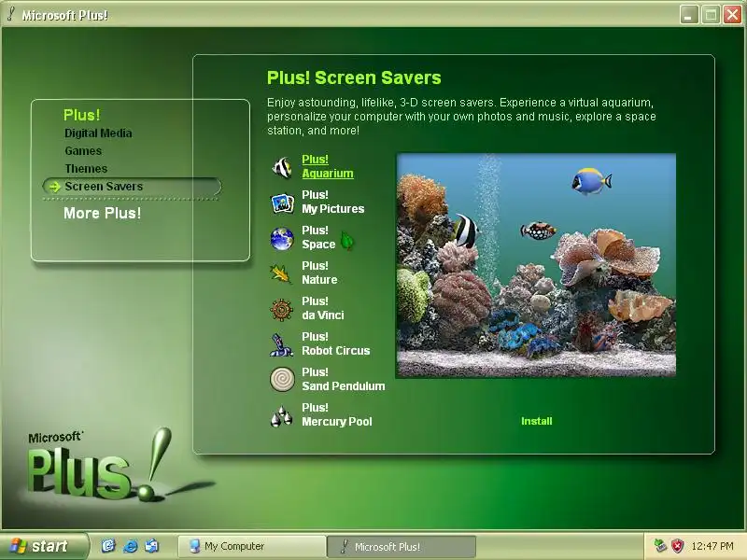Select Plus! Mercury Pool screen saver

(337, 414)
